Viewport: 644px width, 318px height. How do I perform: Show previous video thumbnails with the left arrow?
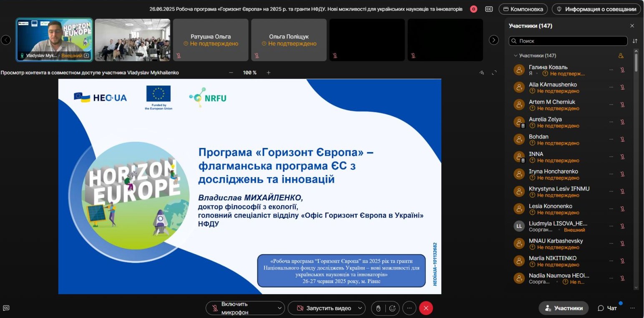click(6, 40)
